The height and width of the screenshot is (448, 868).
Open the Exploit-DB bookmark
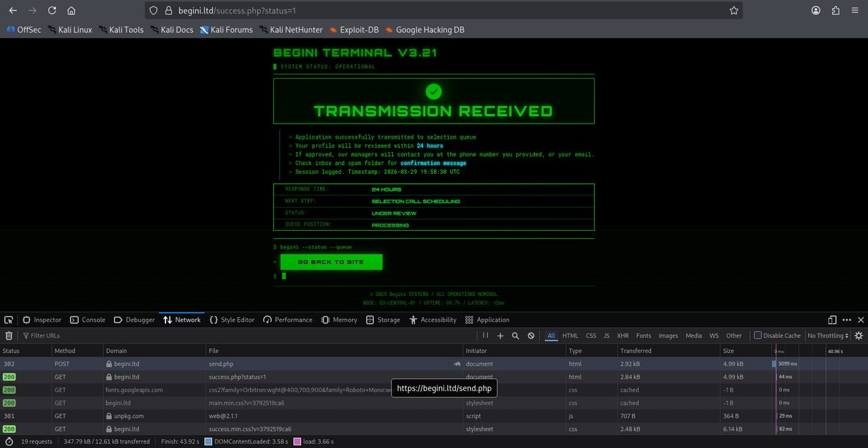click(x=353, y=30)
